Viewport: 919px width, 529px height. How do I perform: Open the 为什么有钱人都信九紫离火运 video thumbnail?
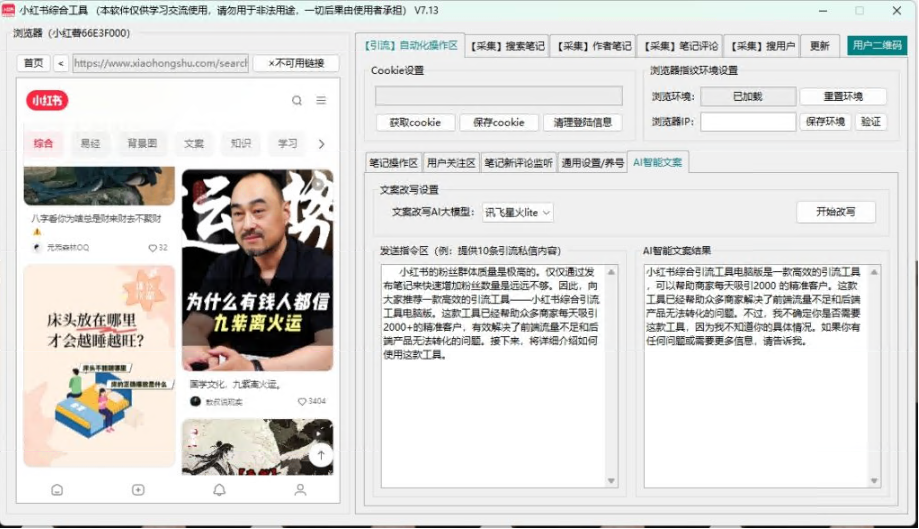coord(257,270)
